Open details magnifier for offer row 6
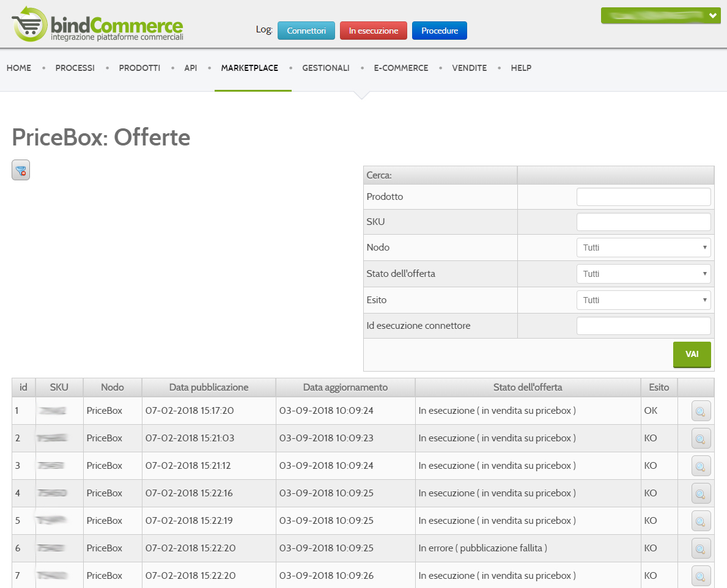Viewport: 727px width, 588px height. coord(701,548)
